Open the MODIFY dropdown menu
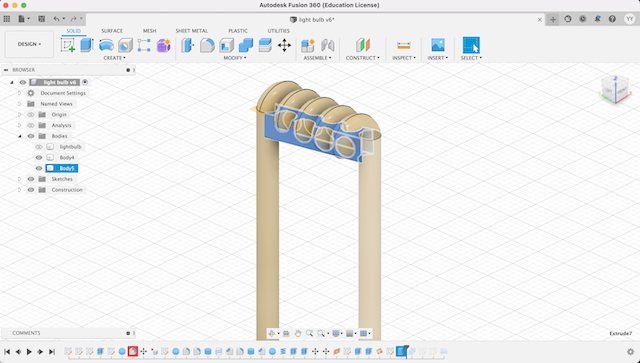The width and height of the screenshot is (640, 363). tap(235, 58)
